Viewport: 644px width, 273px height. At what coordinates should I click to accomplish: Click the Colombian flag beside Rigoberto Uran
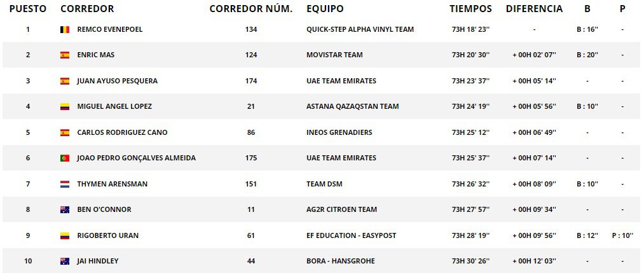[x=65, y=236]
